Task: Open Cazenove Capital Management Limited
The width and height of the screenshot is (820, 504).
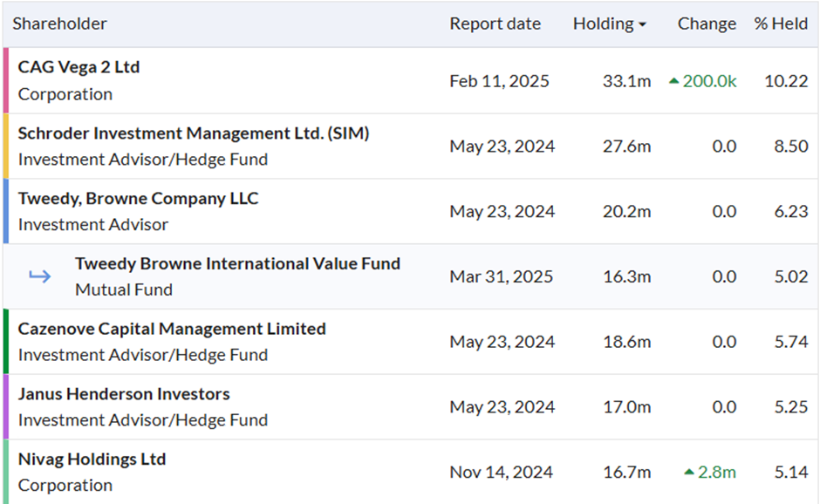Action: [172, 329]
